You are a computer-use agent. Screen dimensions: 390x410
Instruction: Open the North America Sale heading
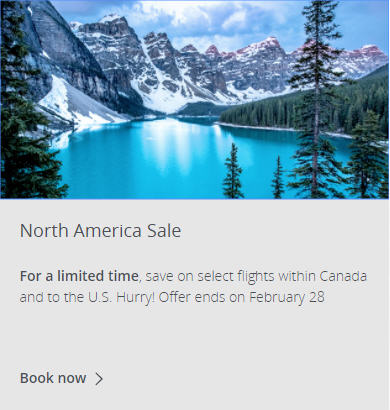(100, 230)
